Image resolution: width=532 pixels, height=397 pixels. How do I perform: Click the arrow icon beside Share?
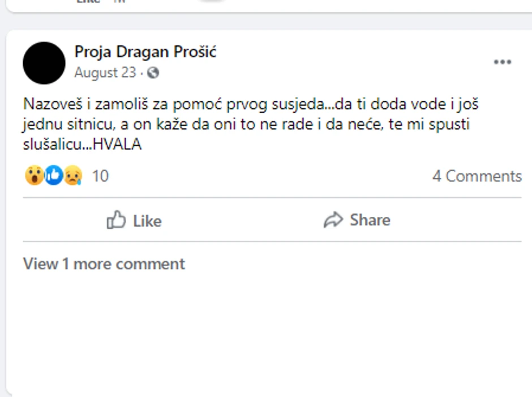[333, 220]
